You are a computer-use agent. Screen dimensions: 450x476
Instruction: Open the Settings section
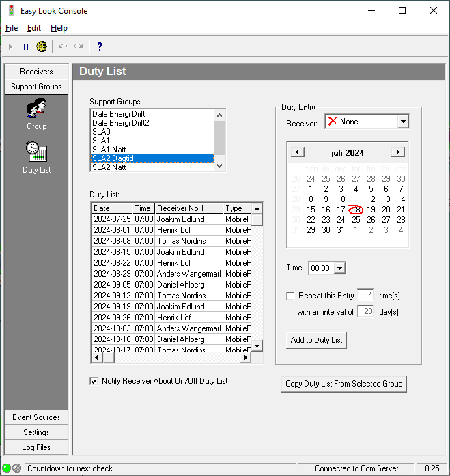point(36,432)
